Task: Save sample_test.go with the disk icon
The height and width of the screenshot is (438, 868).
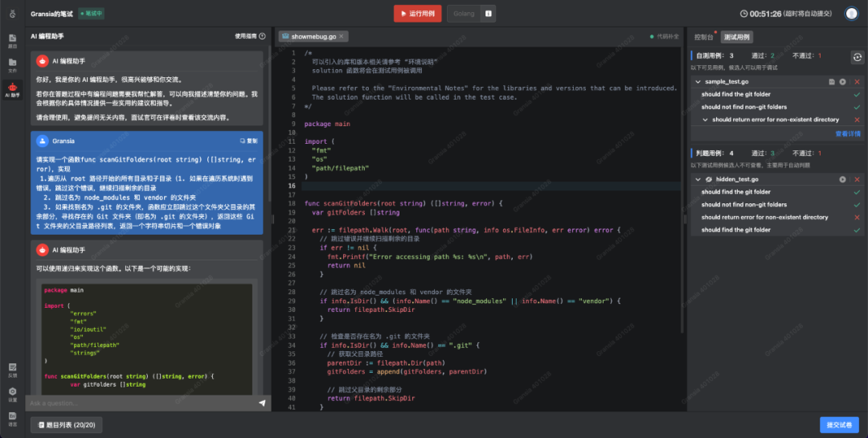Action: click(x=832, y=82)
